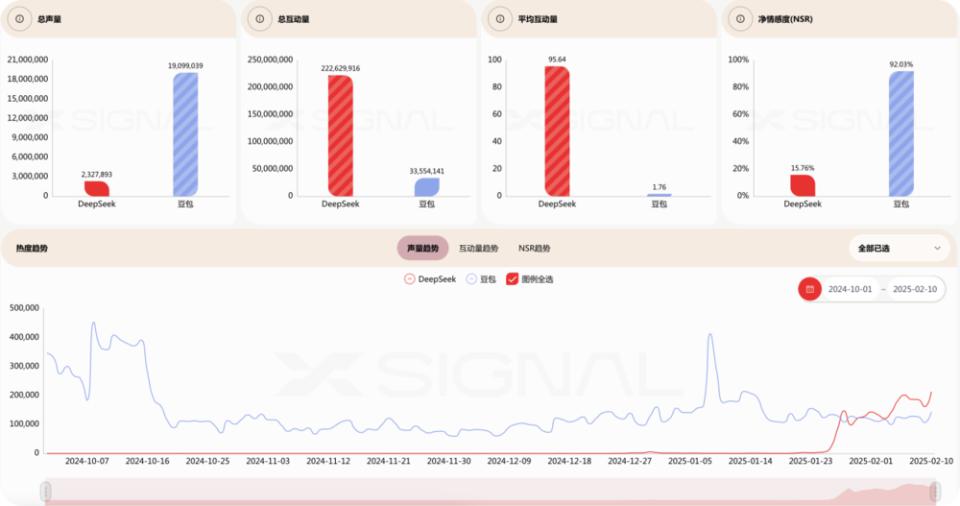This screenshot has height=506, width=960.
Task: Switch to the NSR趋势 tab
Action: pos(534,248)
